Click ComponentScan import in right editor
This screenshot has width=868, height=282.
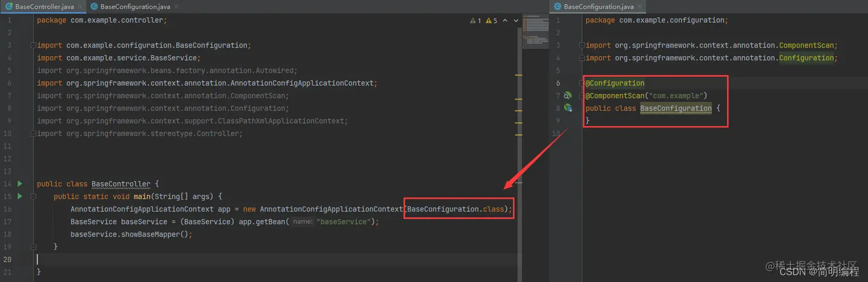tap(712, 45)
